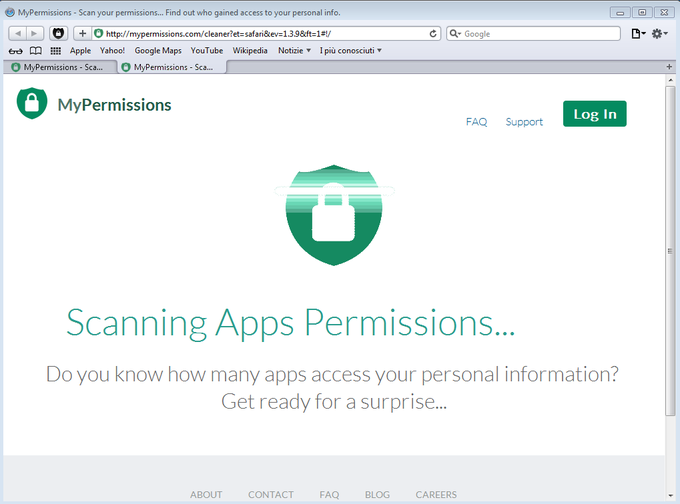
Task: Click the CAREERS footer link
Action: click(x=436, y=494)
